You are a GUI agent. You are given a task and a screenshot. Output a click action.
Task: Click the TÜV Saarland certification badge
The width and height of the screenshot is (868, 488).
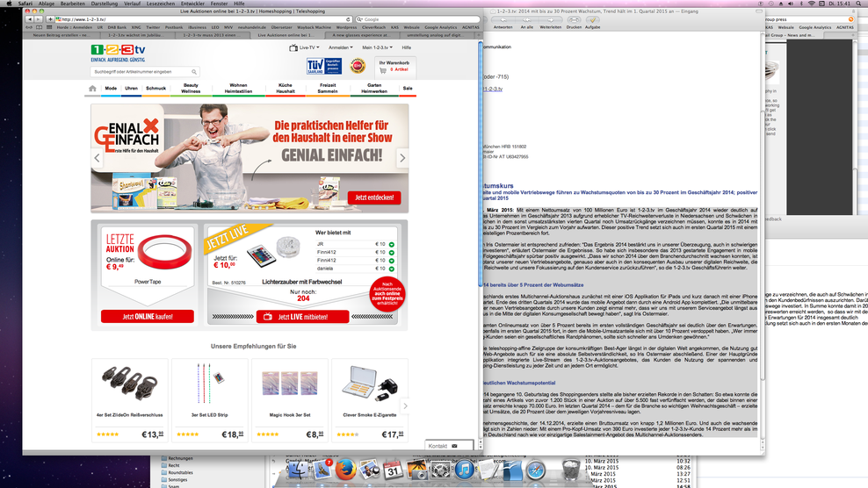point(324,67)
